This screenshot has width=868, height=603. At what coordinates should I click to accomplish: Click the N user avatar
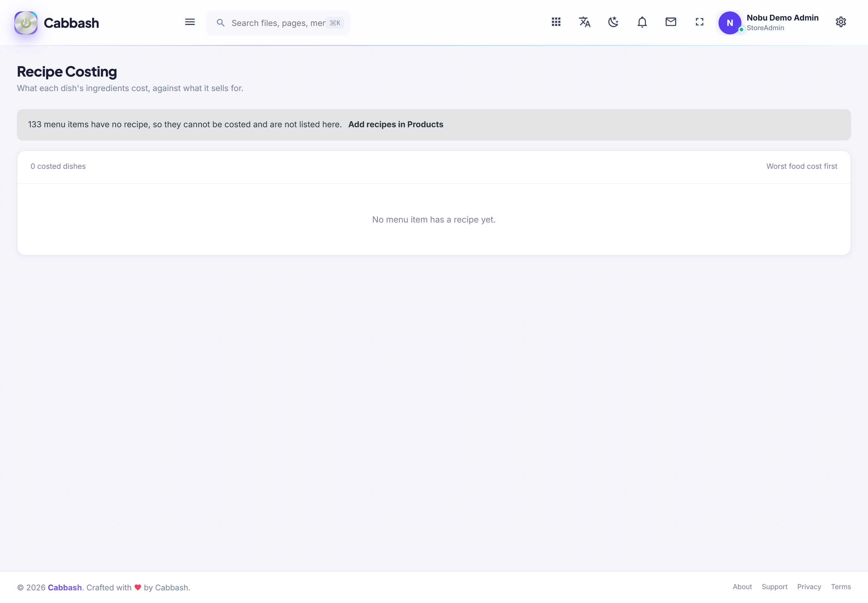(730, 23)
